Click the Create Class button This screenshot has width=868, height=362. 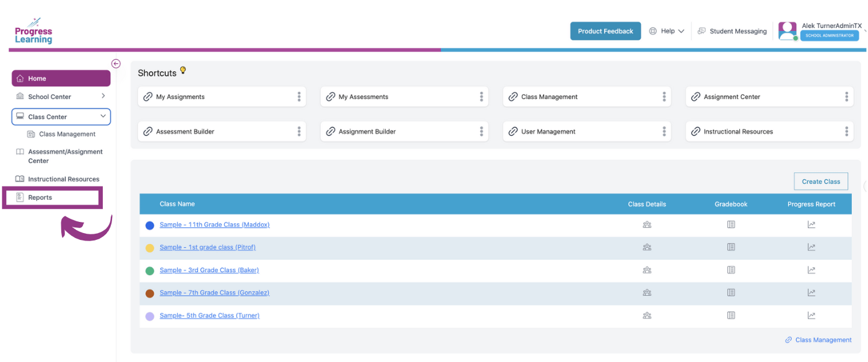coord(821,182)
